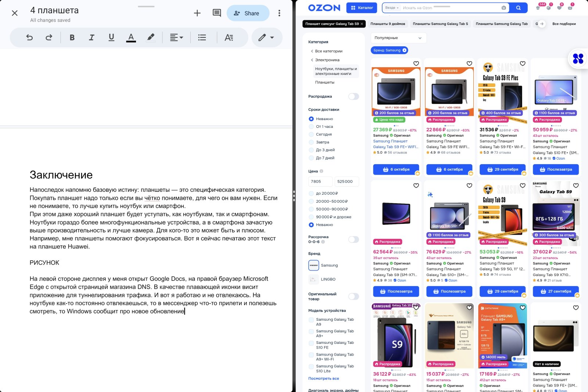Open 'Ноутбуки, планшеты и электронные книги' category
The height and width of the screenshot is (392, 588).
336,71
